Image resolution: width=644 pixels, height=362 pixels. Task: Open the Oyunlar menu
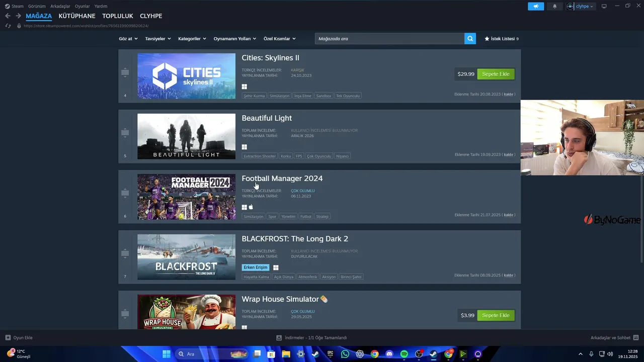(83, 6)
